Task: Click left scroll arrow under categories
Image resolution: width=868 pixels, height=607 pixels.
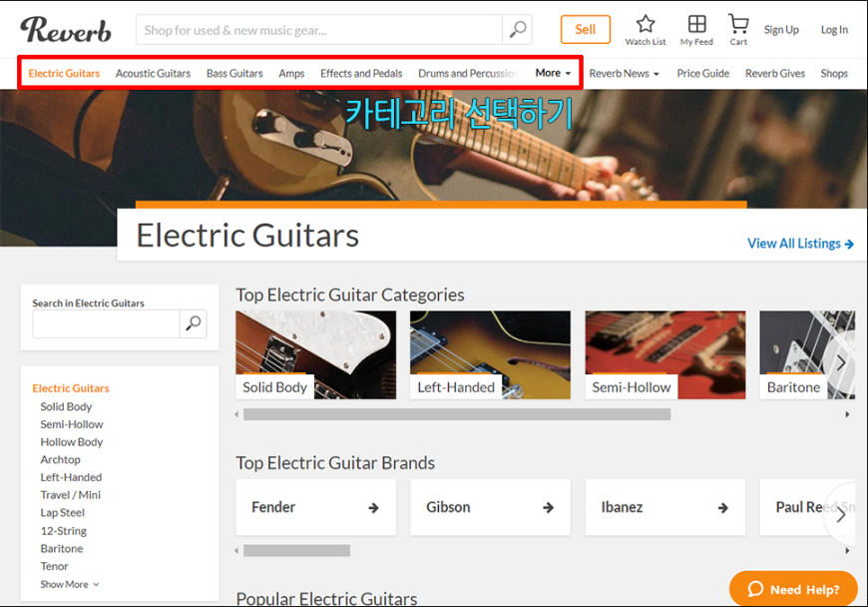Action: coord(236,414)
